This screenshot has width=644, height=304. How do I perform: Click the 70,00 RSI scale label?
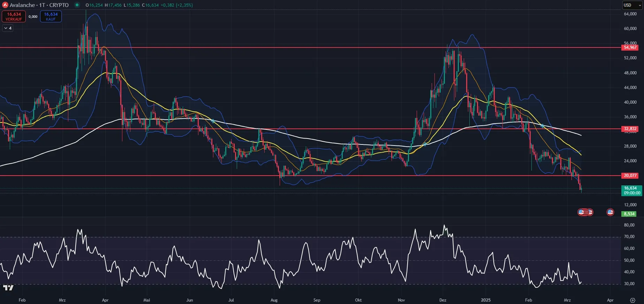tap(629, 237)
